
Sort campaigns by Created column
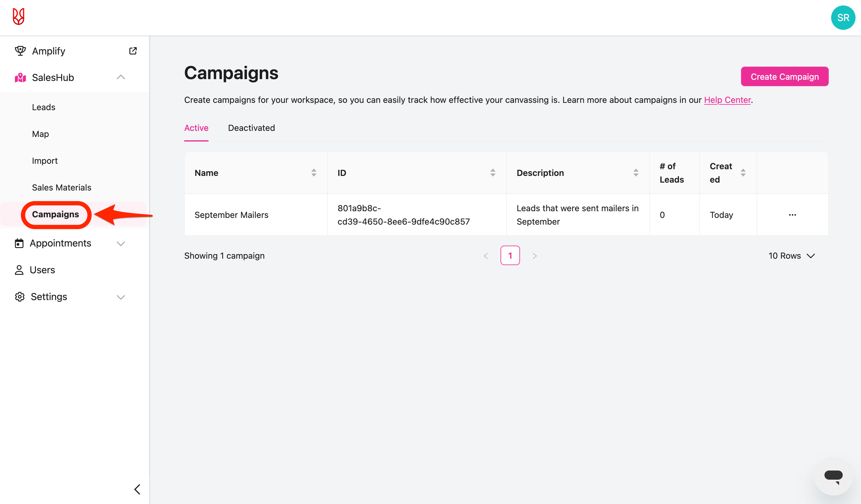pos(743,173)
